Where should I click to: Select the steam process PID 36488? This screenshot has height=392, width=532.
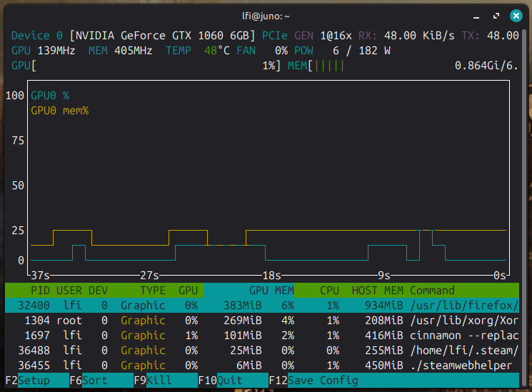pyautogui.click(x=262, y=350)
